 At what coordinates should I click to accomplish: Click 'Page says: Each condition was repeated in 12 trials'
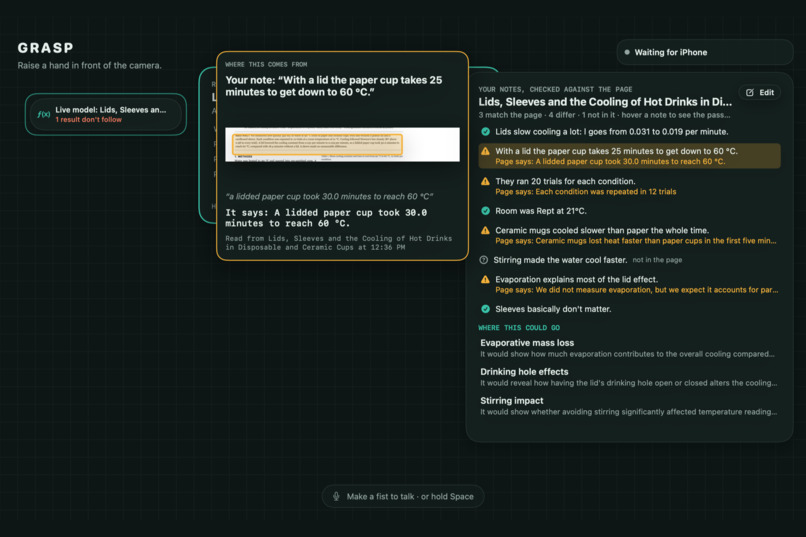coord(585,192)
